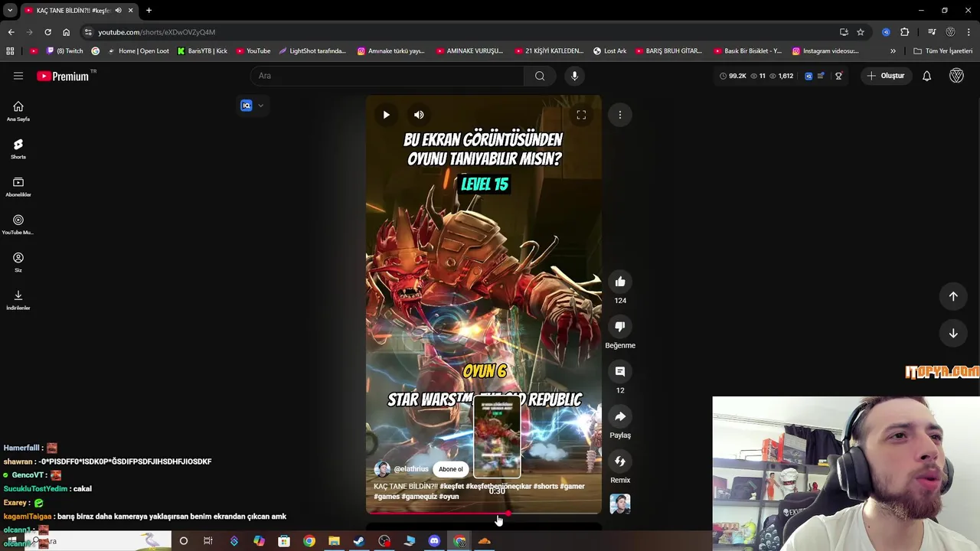Open browser home page icon
Viewport: 980px width, 551px height.
click(x=66, y=32)
